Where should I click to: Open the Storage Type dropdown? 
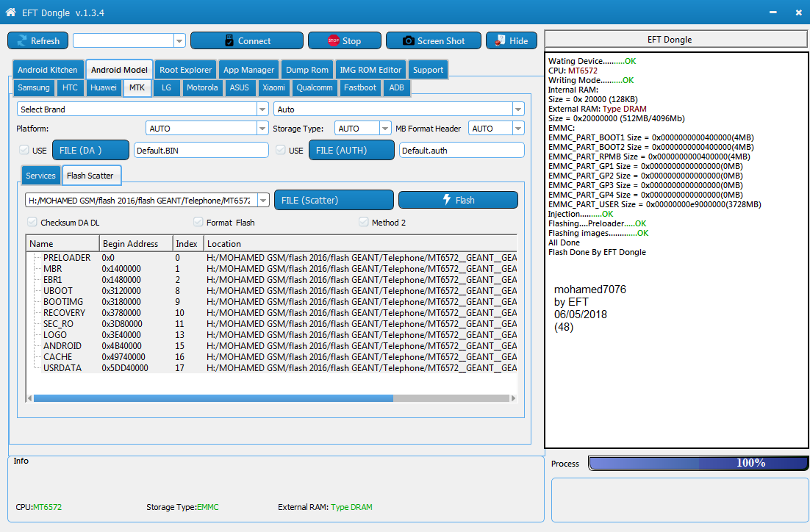(x=385, y=129)
